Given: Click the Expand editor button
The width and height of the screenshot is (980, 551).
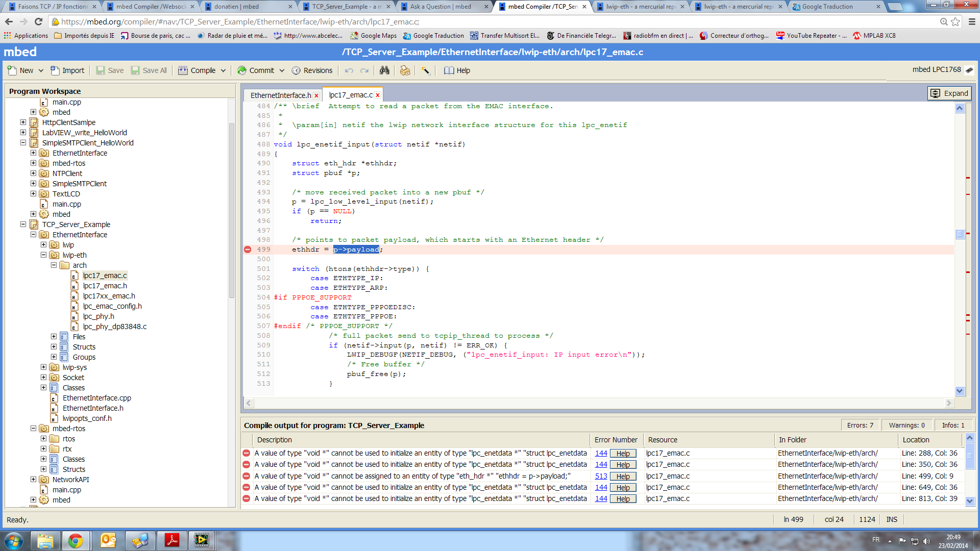Looking at the screenshot, I should click(x=949, y=93).
